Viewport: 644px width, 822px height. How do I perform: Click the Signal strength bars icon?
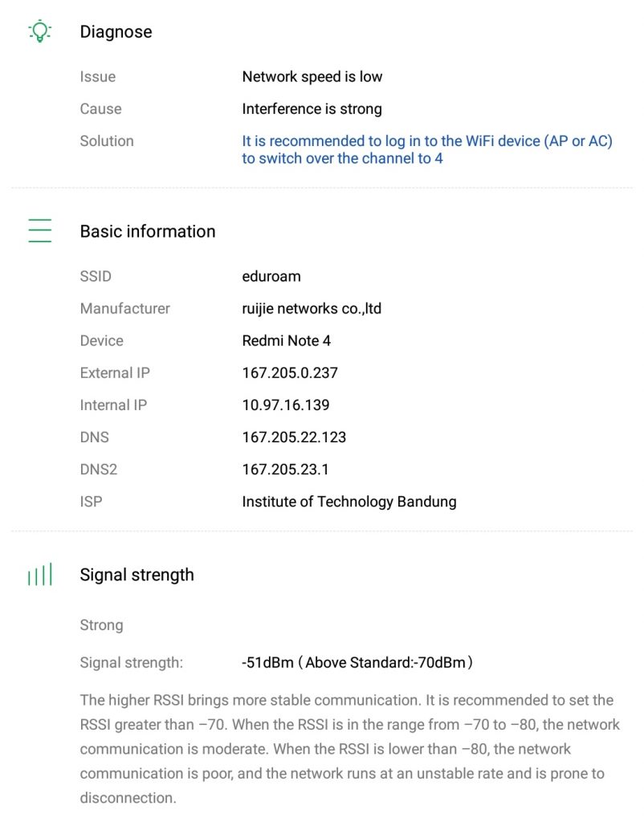(x=39, y=575)
